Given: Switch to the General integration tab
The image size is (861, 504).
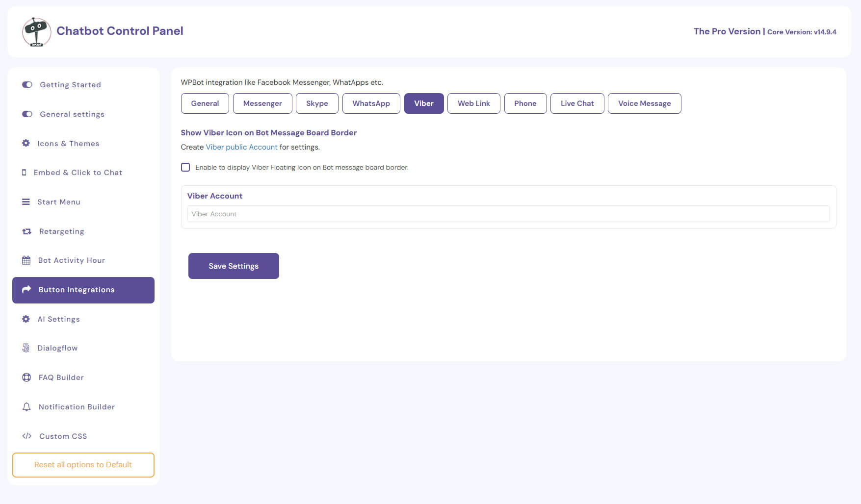Looking at the screenshot, I should [205, 103].
